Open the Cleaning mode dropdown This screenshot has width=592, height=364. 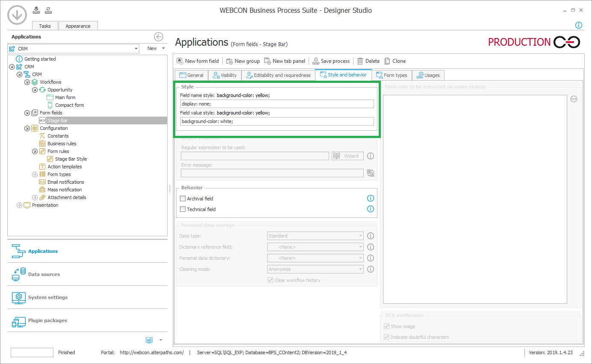[315, 269]
